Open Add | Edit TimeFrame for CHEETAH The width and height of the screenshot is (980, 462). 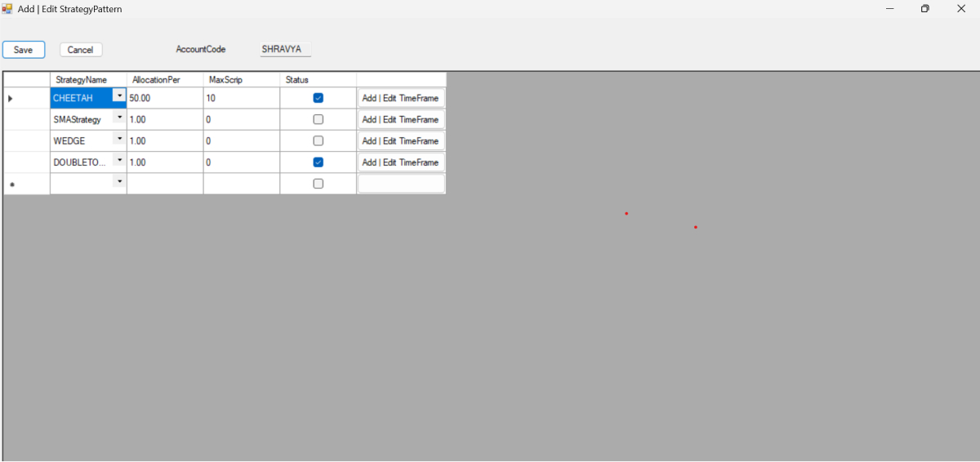[400, 98]
